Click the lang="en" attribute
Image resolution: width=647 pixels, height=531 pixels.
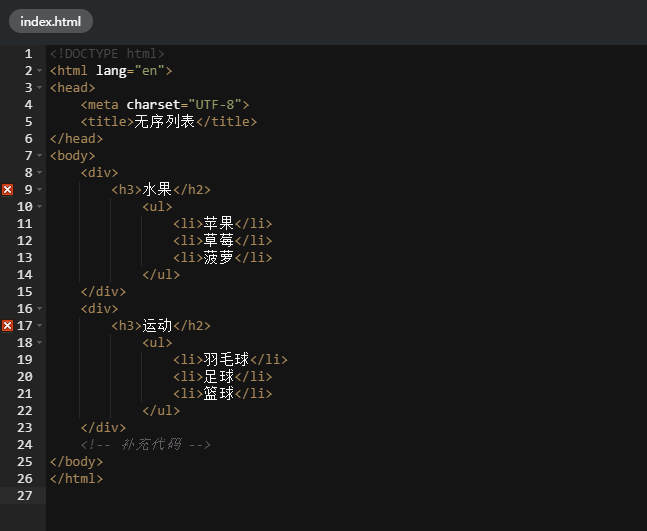point(130,71)
